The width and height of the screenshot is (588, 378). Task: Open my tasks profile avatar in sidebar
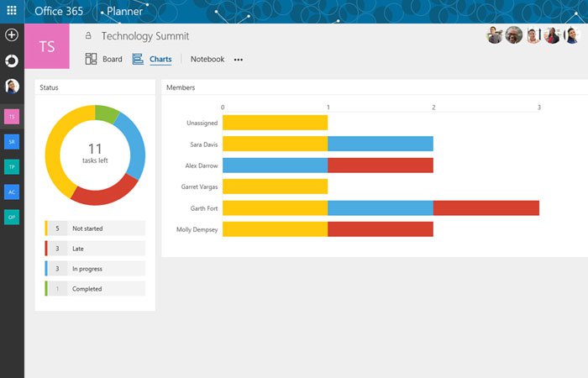[12, 86]
